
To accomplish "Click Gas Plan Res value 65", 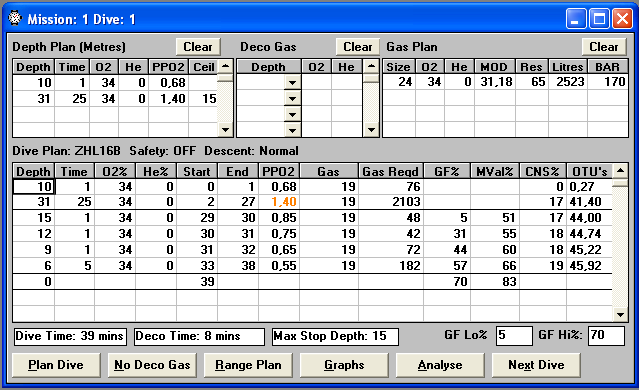I will pyautogui.click(x=532, y=82).
